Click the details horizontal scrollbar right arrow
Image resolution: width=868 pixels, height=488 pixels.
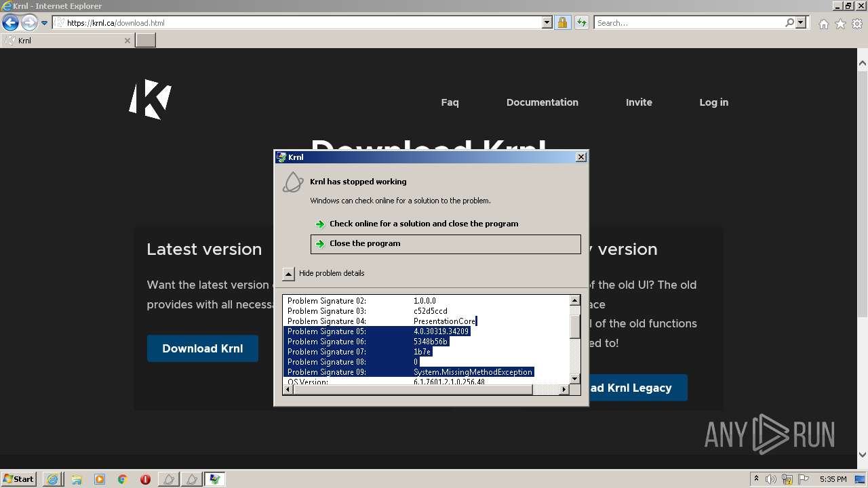coord(564,390)
